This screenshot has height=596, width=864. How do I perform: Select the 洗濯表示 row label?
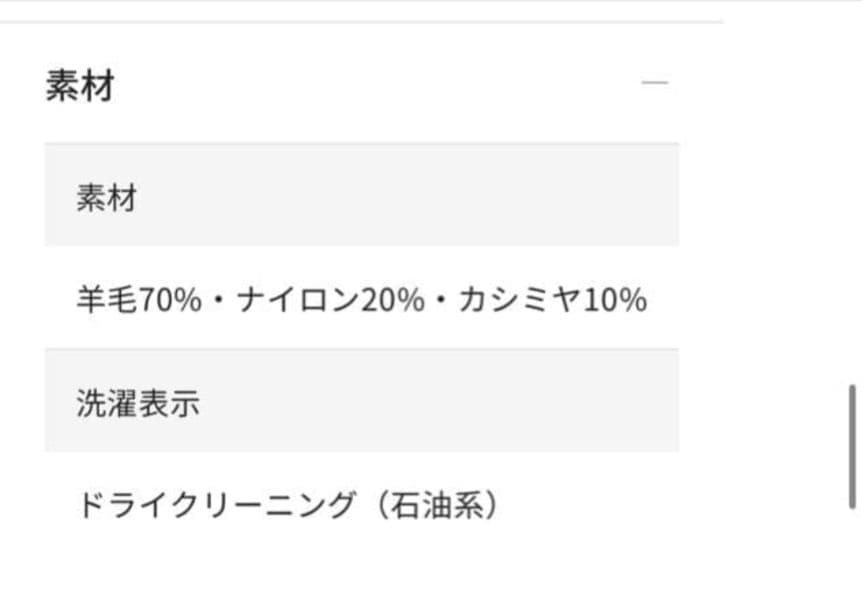(x=138, y=402)
